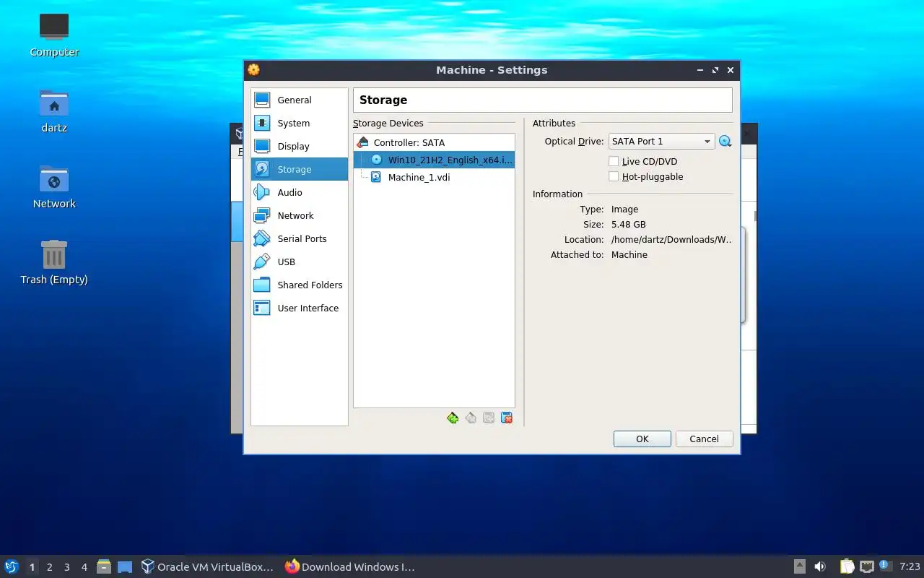Viewport: 924px width, 578px height.
Task: Click the removable devices tray icon
Action: pyautogui.click(x=799, y=566)
